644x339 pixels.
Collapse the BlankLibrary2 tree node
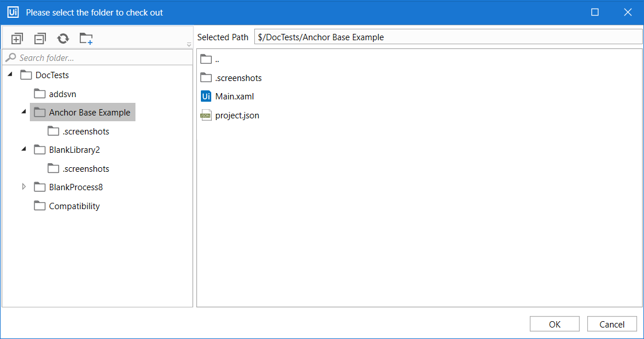coord(24,149)
